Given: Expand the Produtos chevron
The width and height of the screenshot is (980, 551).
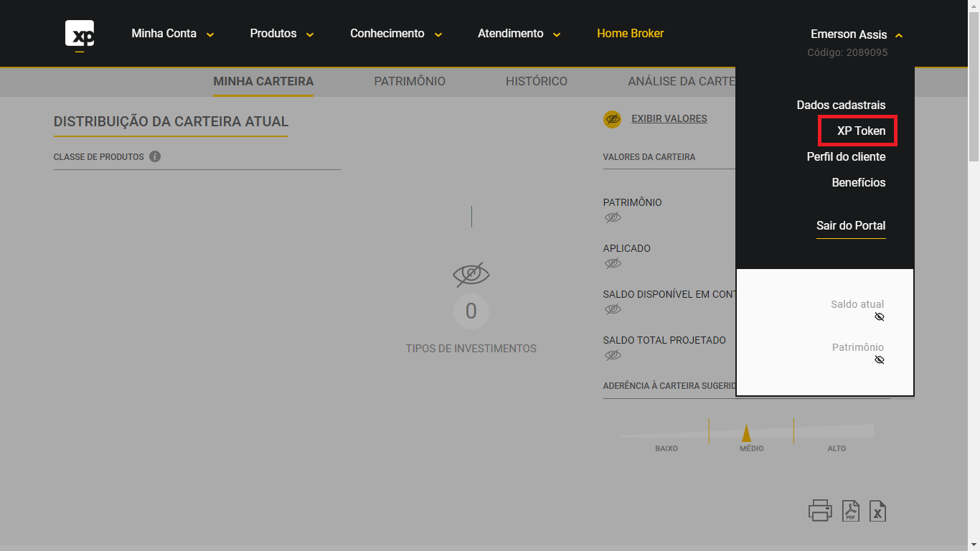Looking at the screenshot, I should point(310,34).
